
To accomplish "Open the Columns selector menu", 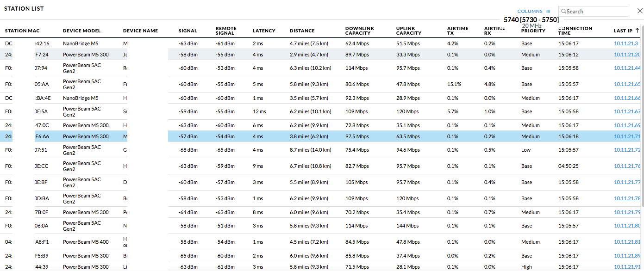I will (530, 12).
